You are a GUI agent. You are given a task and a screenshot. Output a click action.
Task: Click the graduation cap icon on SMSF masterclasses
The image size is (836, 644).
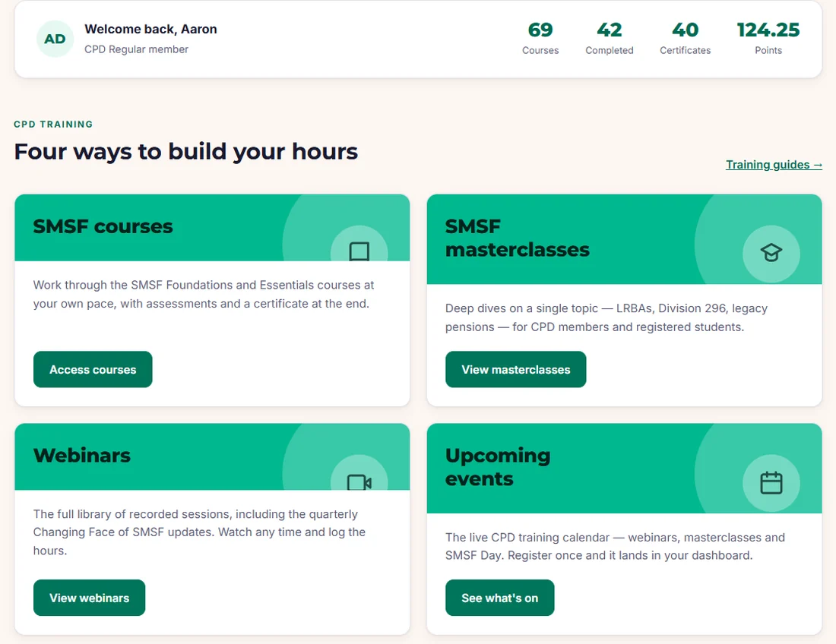coord(771,253)
